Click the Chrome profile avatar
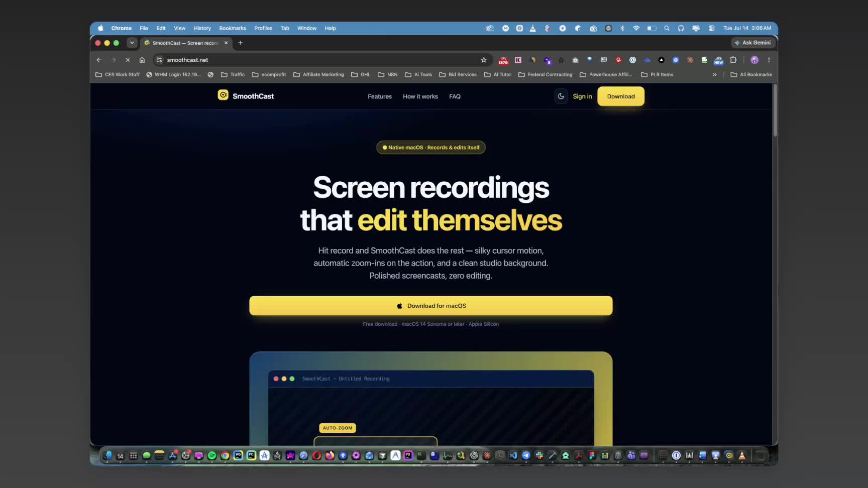868x488 pixels. 754,60
